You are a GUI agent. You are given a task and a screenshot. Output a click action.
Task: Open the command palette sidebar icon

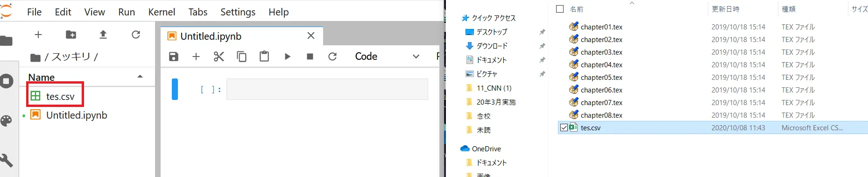coord(6,121)
